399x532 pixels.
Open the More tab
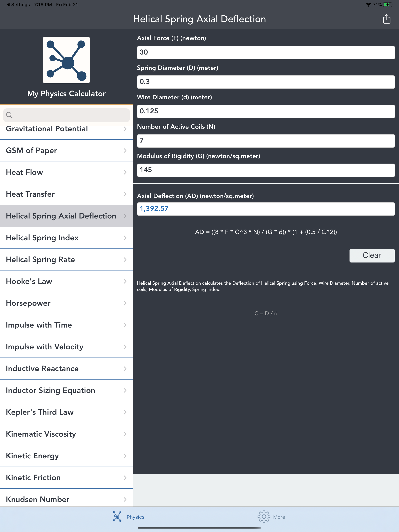tap(271, 517)
